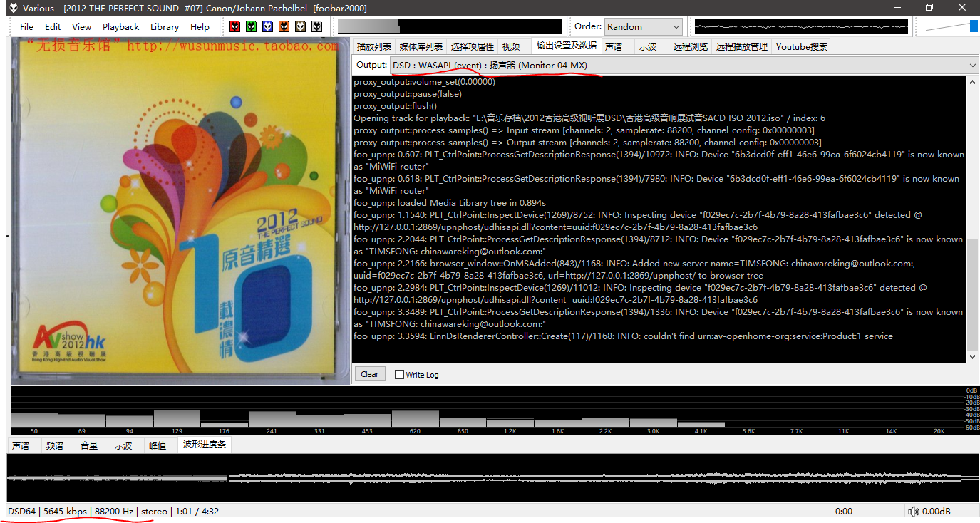This screenshot has height=523, width=980.
Task: Click the foobar2000 app icon in title bar
Action: (x=13, y=8)
